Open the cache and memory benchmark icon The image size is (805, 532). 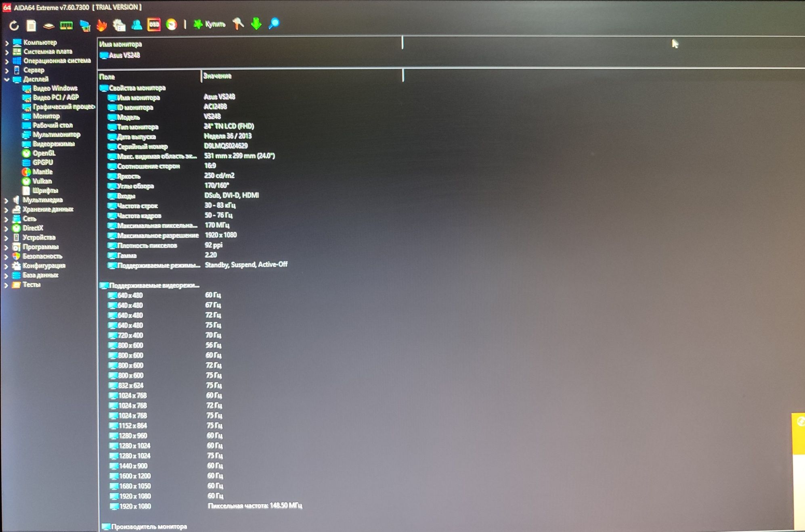tap(66, 25)
